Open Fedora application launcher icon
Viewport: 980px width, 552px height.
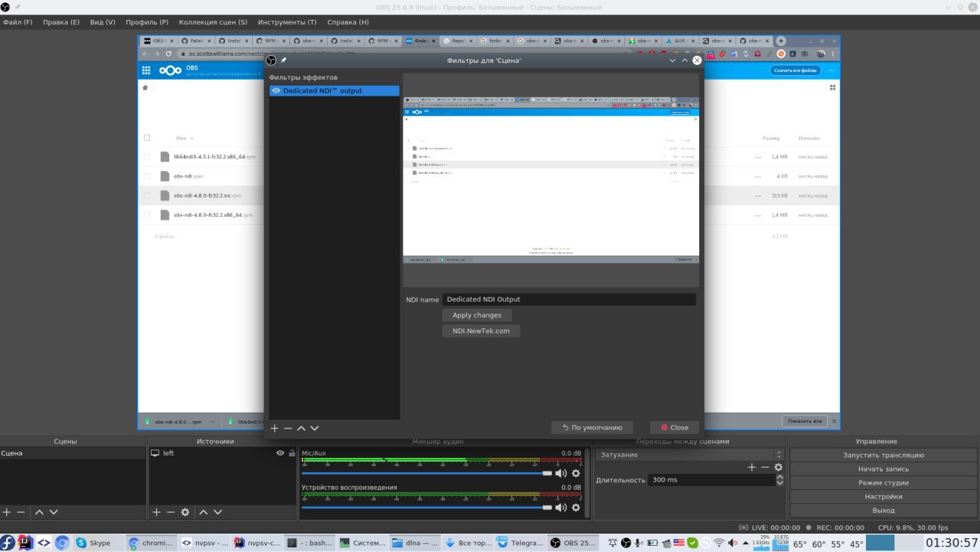7,543
